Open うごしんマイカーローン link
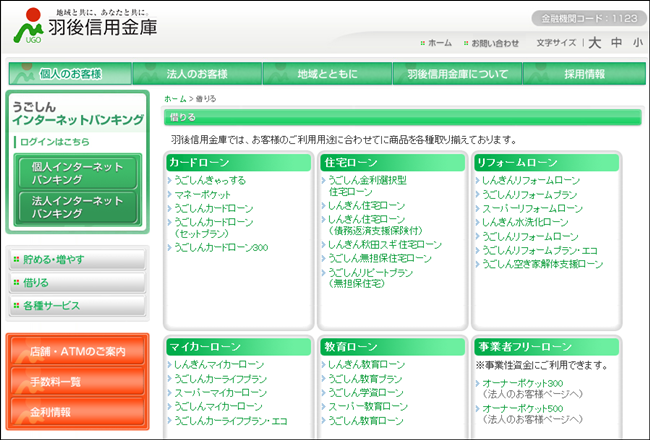The image size is (650, 440). pos(218,406)
